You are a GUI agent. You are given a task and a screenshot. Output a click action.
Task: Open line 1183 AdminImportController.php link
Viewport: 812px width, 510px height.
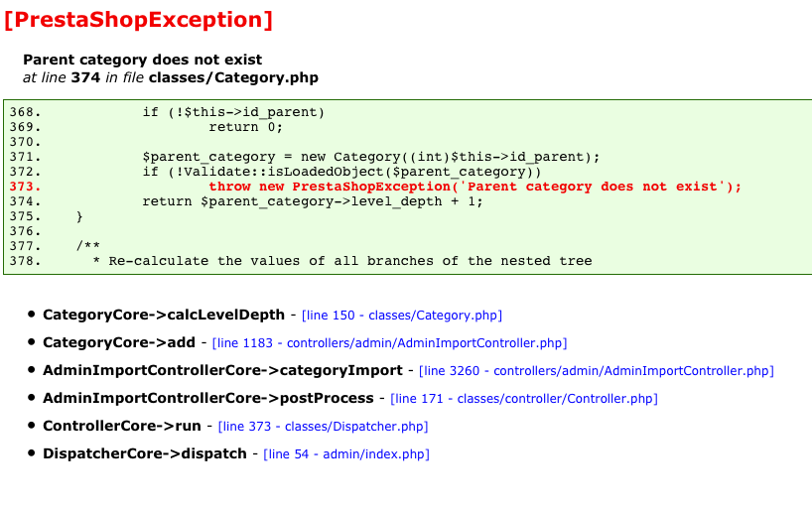pyautogui.click(x=389, y=342)
